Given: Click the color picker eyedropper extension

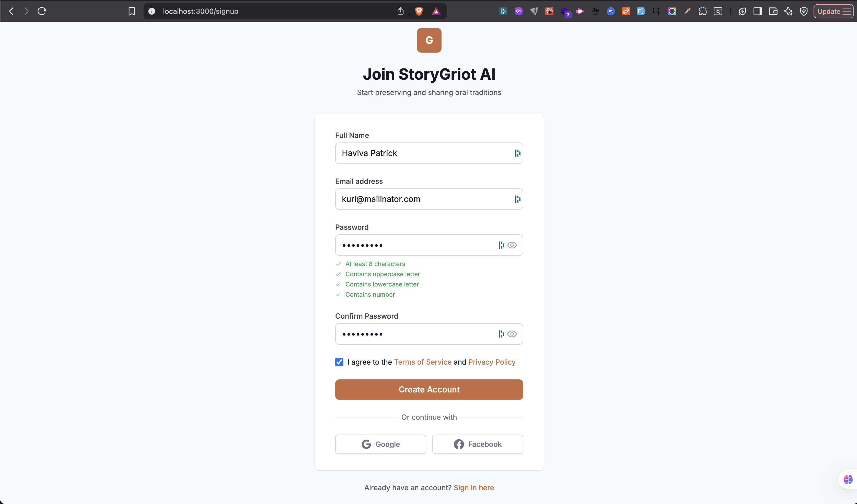Looking at the screenshot, I should [x=687, y=11].
